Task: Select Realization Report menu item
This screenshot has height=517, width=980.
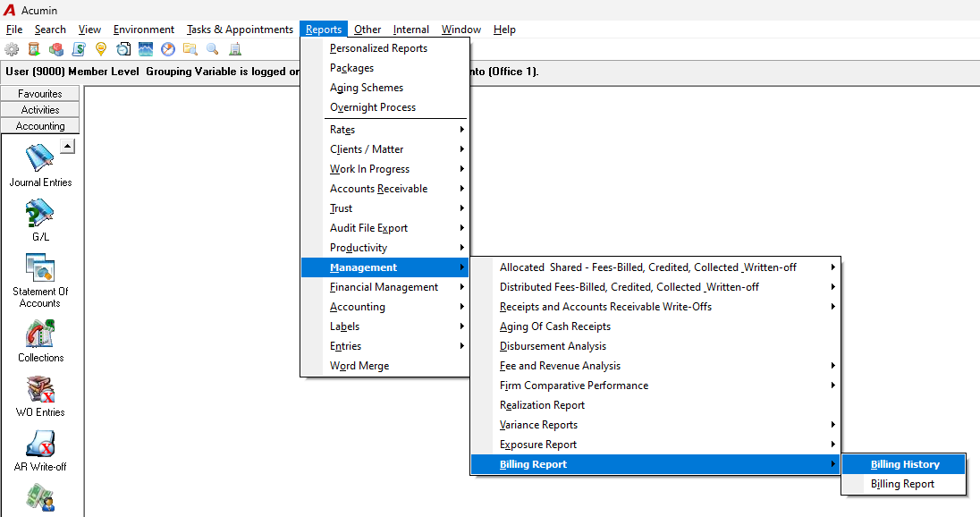Action: click(655, 405)
